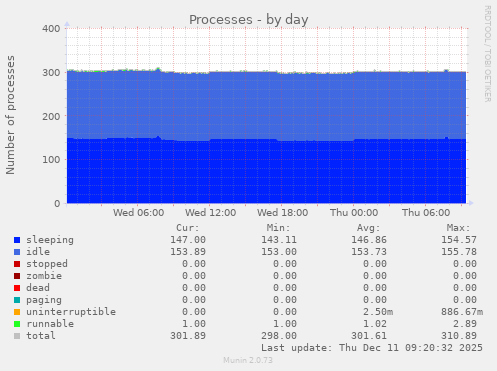Click sleeping minimum value 143.11
This screenshot has width=497, height=371.
pos(279,240)
